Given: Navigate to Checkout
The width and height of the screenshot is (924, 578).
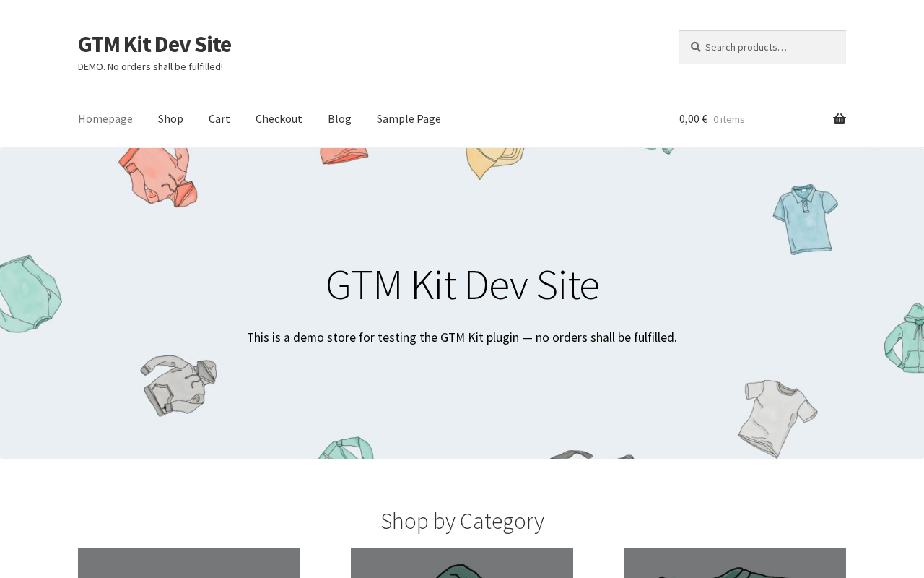Looking at the screenshot, I should (x=279, y=118).
